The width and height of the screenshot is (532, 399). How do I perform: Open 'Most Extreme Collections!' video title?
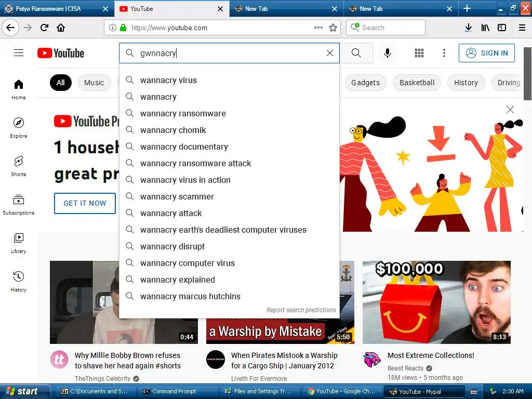(x=431, y=355)
